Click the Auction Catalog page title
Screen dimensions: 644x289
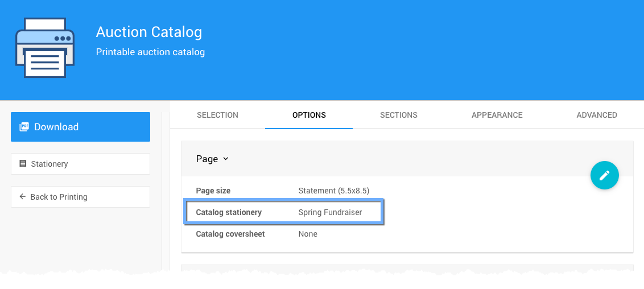[x=149, y=32]
